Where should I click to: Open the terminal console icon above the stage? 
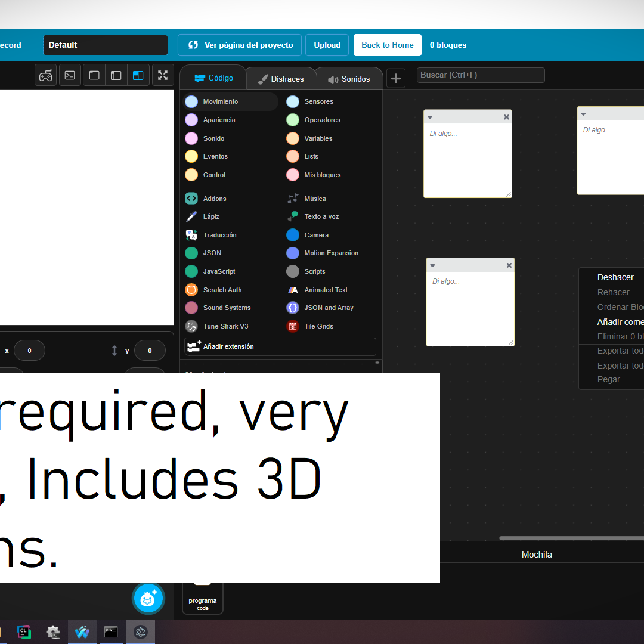pos(70,75)
